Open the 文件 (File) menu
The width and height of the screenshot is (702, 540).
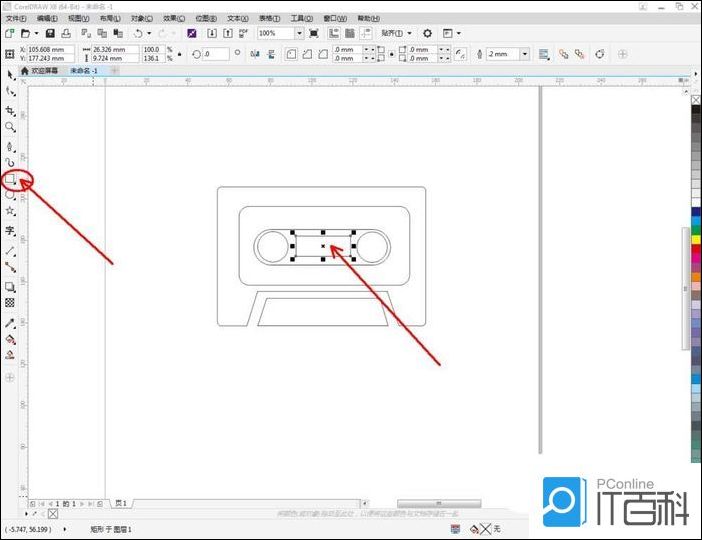(x=17, y=18)
